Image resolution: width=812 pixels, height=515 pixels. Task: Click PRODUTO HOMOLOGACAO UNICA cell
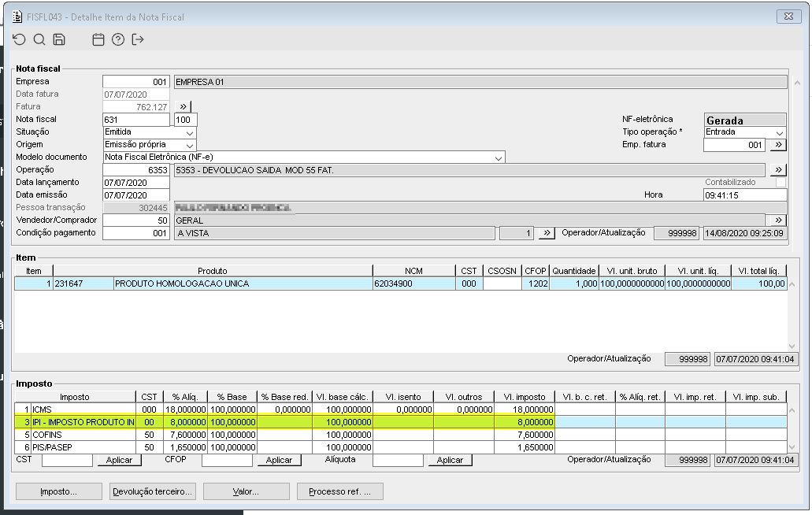tap(243, 283)
